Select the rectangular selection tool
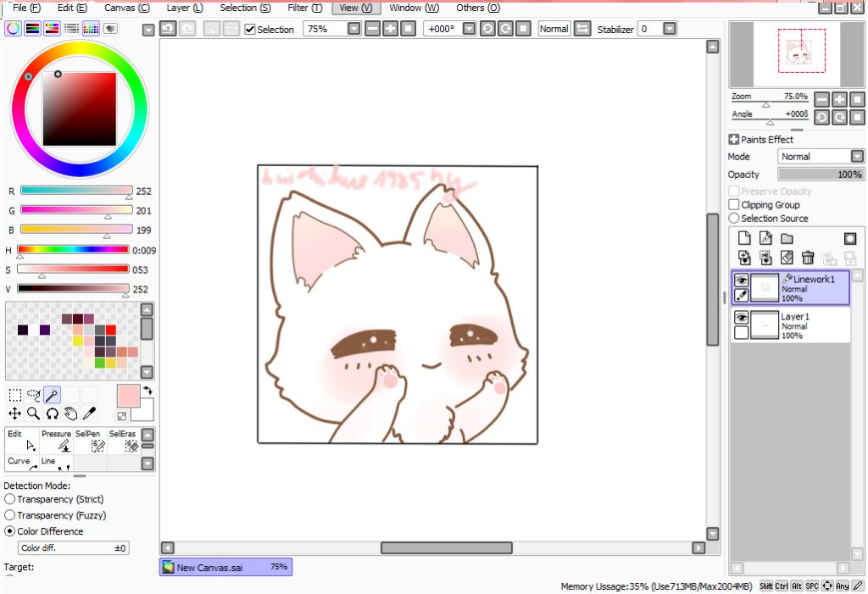The height and width of the screenshot is (594, 868). coord(15,395)
